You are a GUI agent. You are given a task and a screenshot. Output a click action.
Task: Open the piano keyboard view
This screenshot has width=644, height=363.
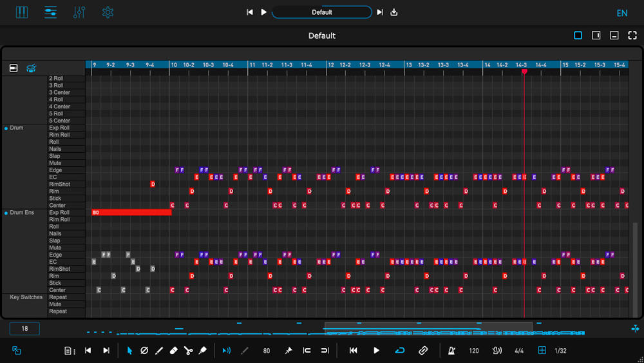22,12
